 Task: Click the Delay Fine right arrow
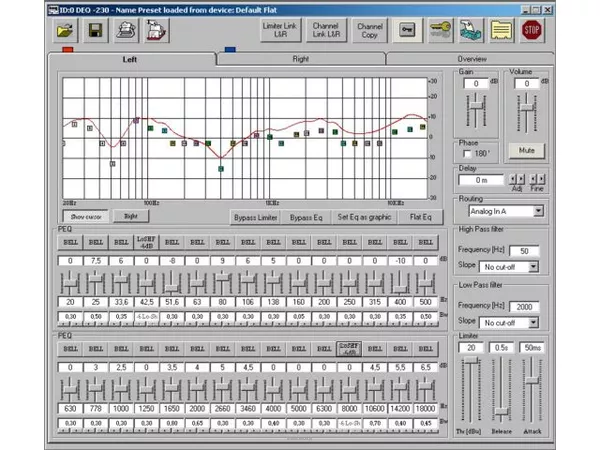tap(541, 179)
